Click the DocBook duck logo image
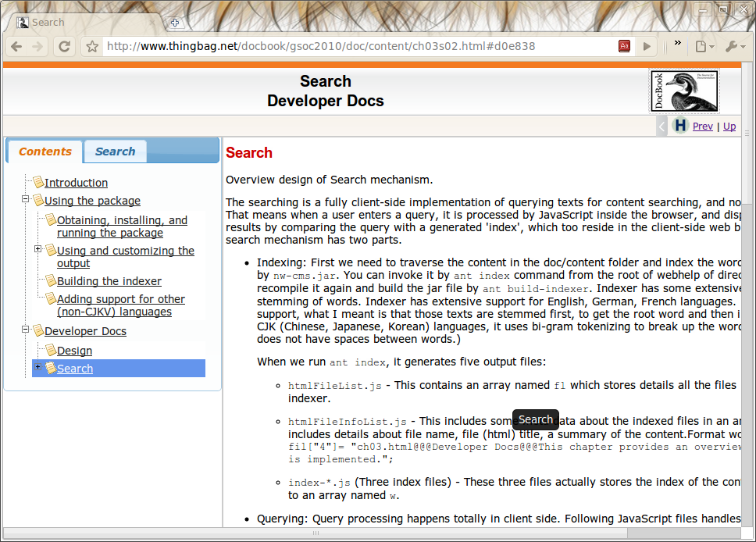 683,91
